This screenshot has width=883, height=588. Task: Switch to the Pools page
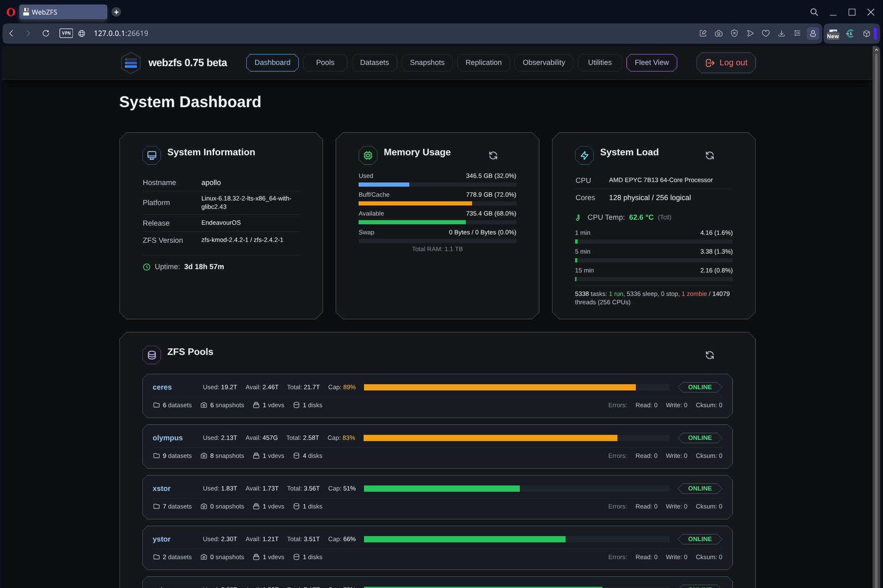point(325,63)
